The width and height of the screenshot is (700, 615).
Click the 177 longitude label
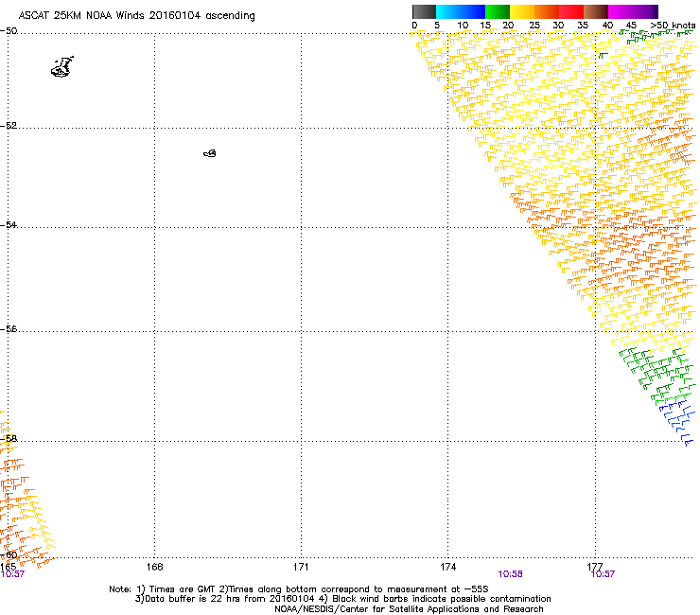click(595, 567)
